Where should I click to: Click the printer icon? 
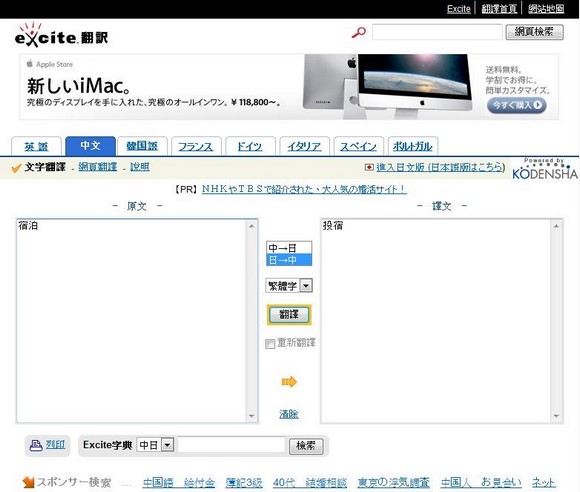36,445
